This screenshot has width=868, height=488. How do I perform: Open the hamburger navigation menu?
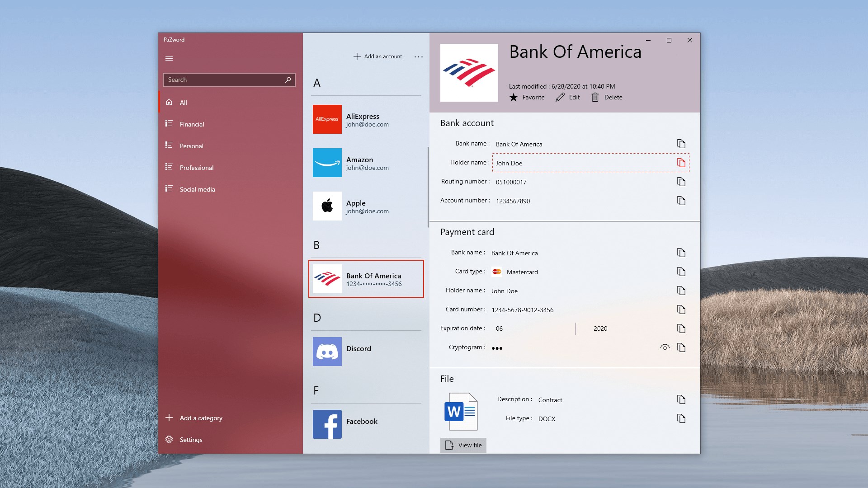pos(169,59)
